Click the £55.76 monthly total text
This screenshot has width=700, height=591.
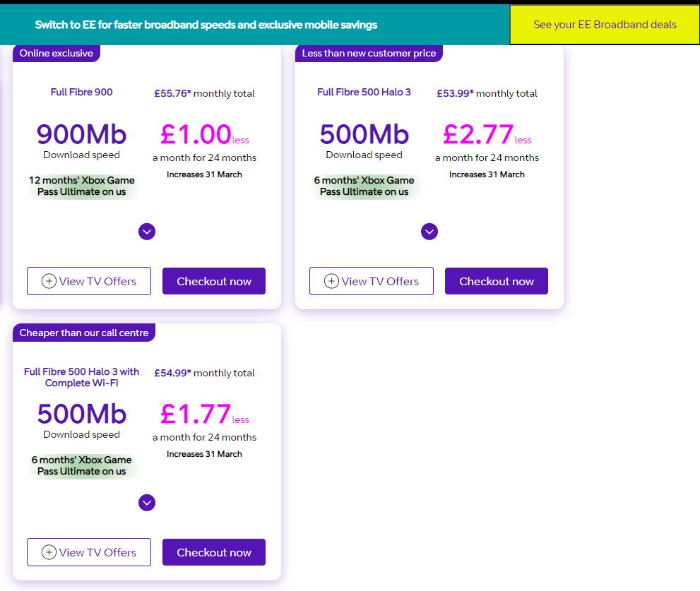[204, 93]
